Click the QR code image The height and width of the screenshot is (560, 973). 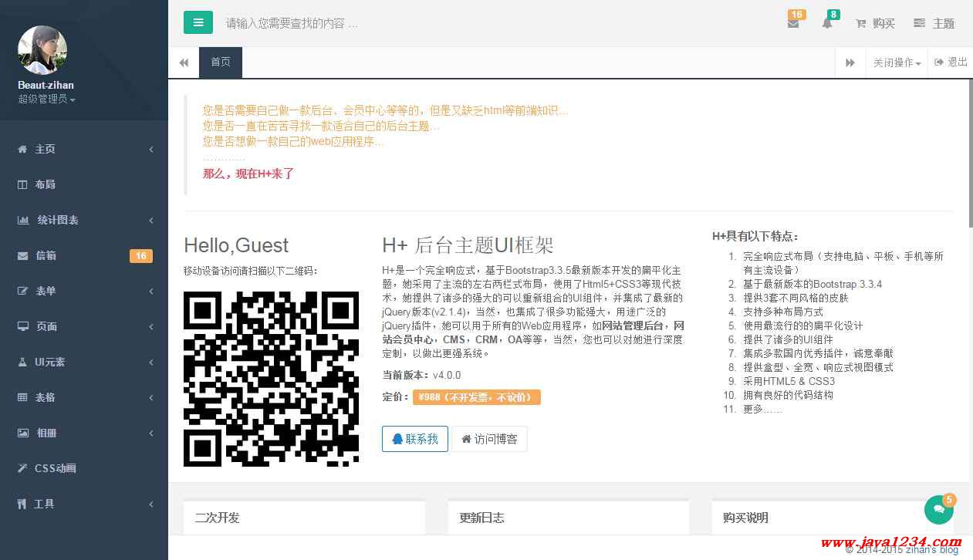coord(271,379)
